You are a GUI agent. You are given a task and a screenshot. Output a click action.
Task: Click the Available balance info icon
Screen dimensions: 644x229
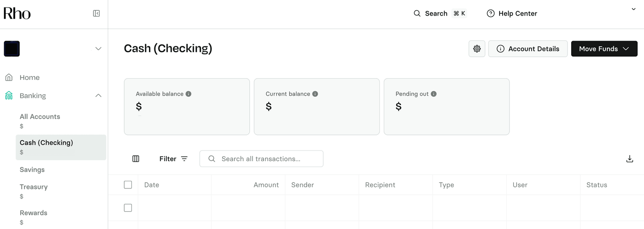click(188, 94)
